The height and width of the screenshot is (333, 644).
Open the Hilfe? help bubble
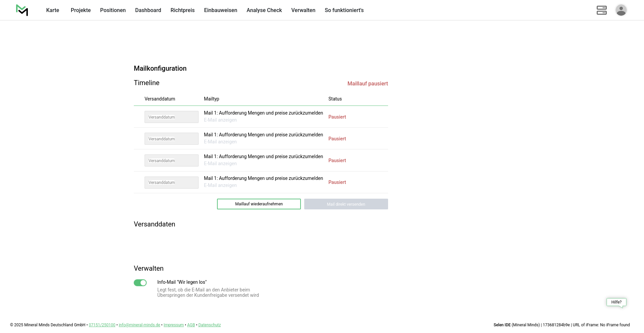pyautogui.click(x=616, y=302)
